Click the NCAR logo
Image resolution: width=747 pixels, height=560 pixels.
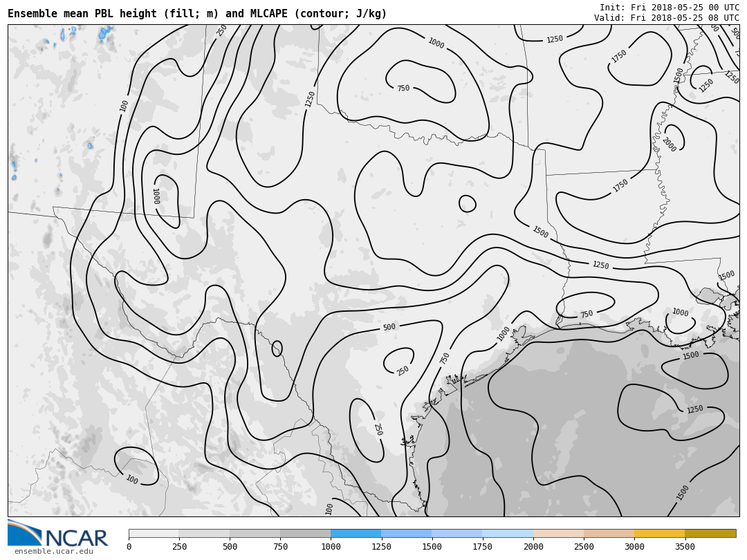tap(57, 533)
